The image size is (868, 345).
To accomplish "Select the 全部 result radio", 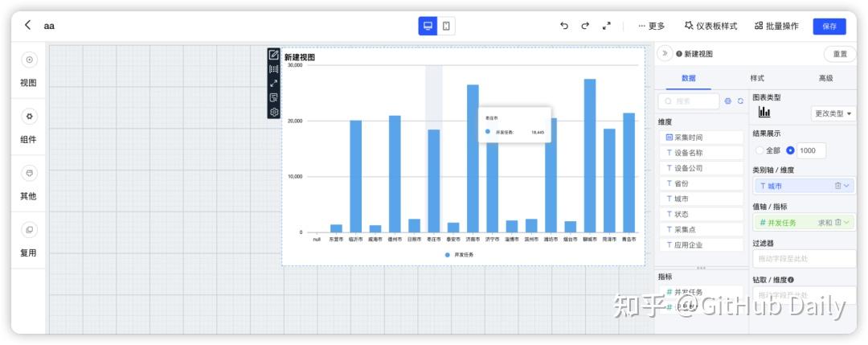I will 759,150.
